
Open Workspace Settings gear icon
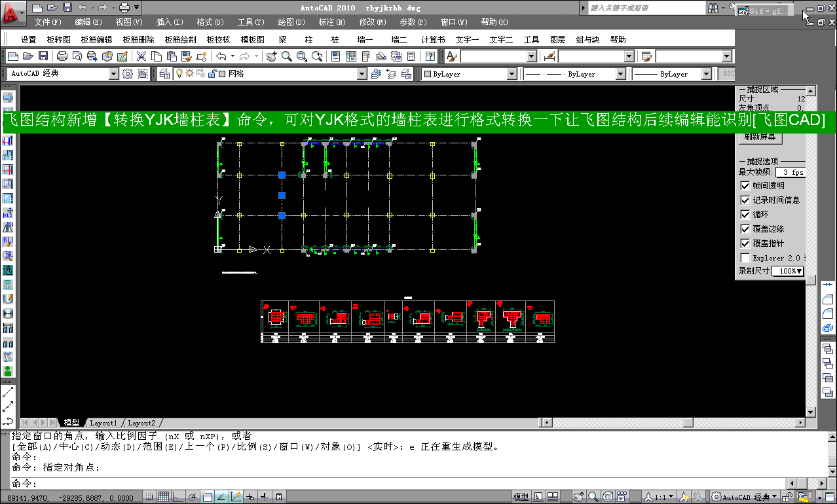click(128, 74)
